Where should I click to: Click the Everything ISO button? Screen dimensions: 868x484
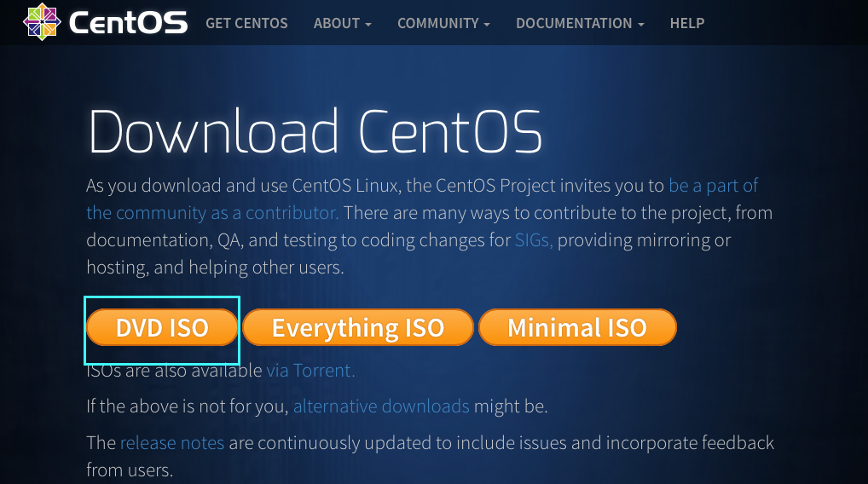pyautogui.click(x=357, y=327)
